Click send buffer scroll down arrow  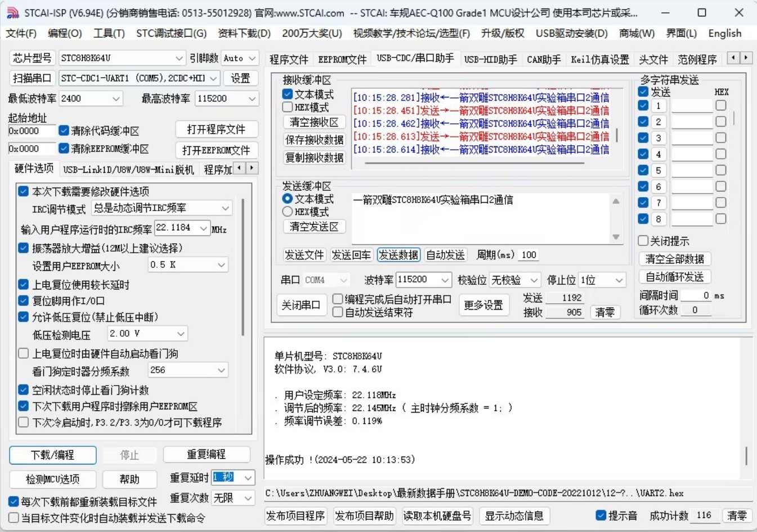coord(616,237)
